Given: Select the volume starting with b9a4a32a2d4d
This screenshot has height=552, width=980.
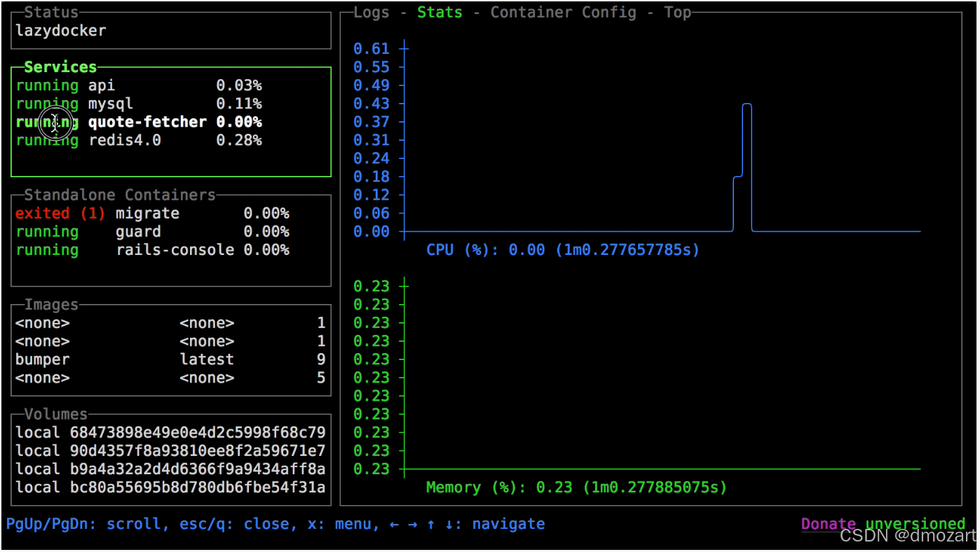Looking at the screenshot, I should pyautogui.click(x=170, y=469).
